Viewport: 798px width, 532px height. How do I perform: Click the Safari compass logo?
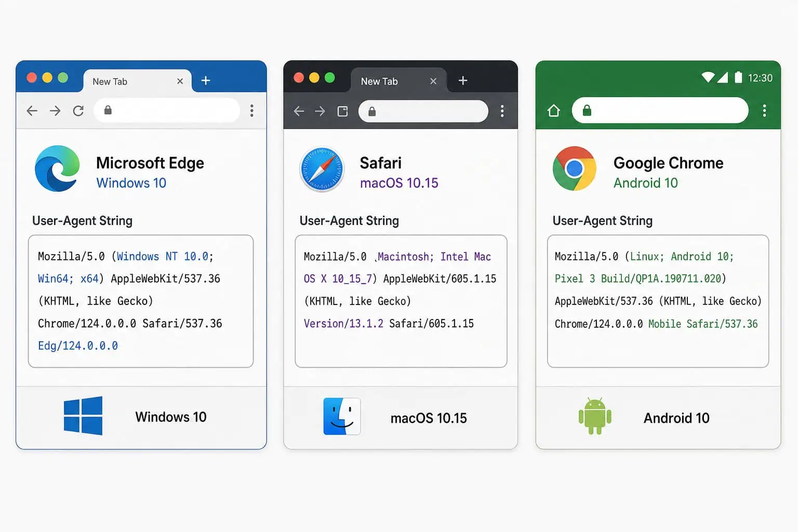pos(322,169)
